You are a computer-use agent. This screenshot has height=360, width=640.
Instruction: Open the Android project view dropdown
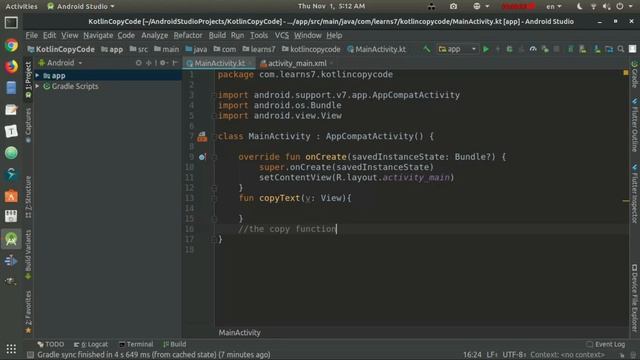click(60, 63)
